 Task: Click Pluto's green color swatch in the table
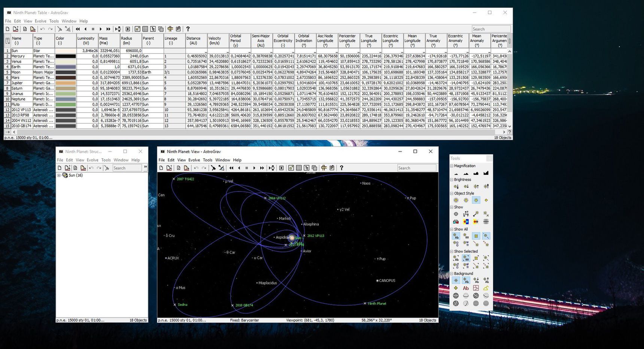pos(66,104)
